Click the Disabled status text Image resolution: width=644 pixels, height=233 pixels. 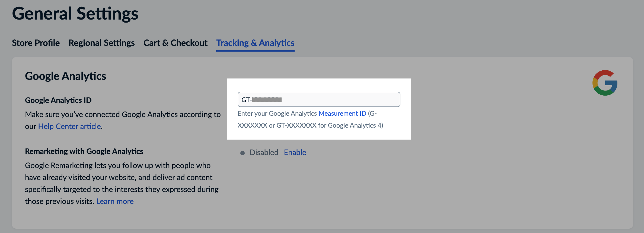pos(264,153)
